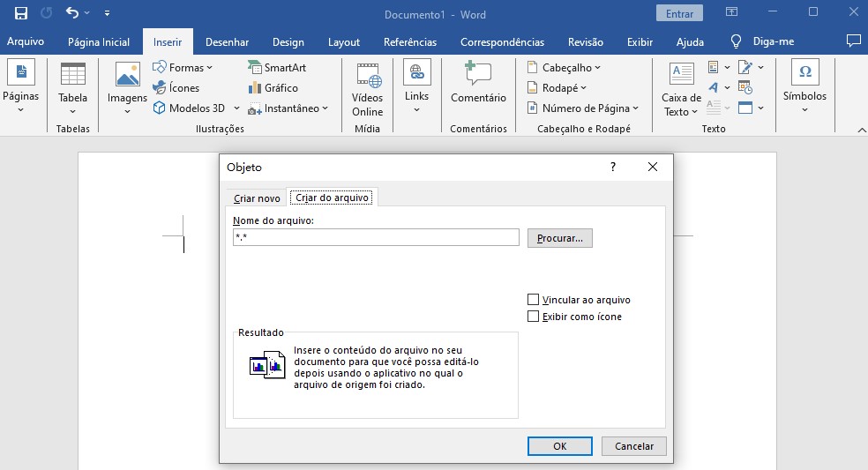
Task: Expand the arrow beside the signature line icon
Action: pos(761,68)
